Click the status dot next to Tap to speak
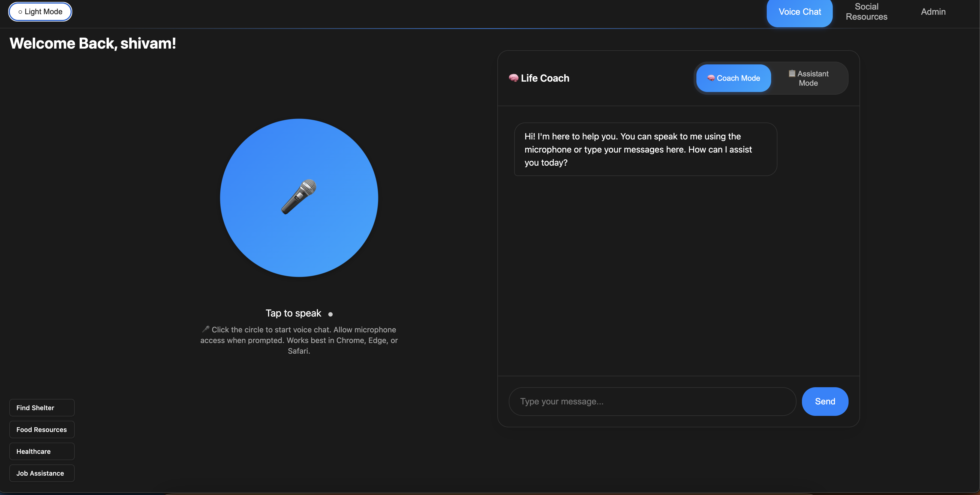The width and height of the screenshot is (980, 495). coord(330,314)
